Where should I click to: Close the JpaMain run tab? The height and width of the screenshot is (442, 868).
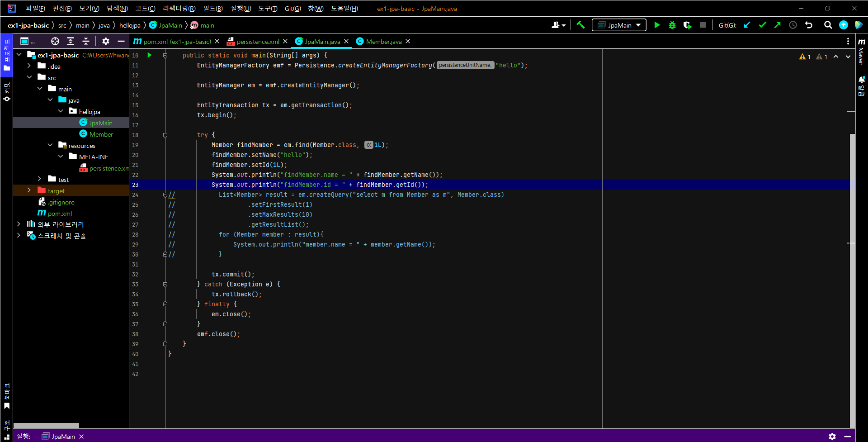pos(81,437)
